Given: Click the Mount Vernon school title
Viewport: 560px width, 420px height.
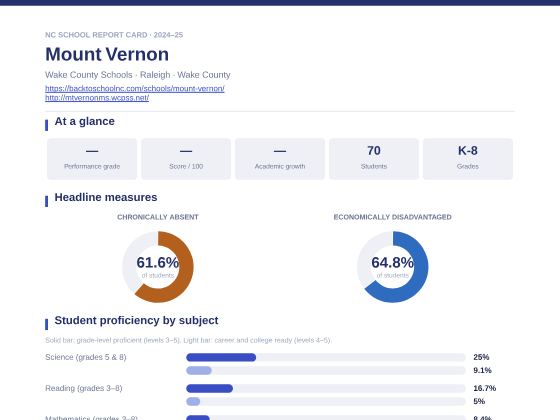Looking at the screenshot, I should (x=107, y=54).
